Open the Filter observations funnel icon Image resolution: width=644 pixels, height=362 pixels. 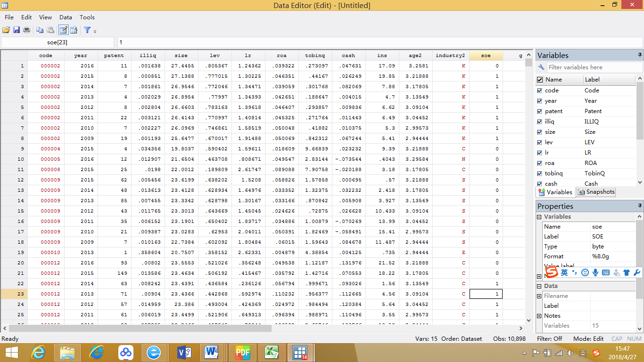coord(87,30)
